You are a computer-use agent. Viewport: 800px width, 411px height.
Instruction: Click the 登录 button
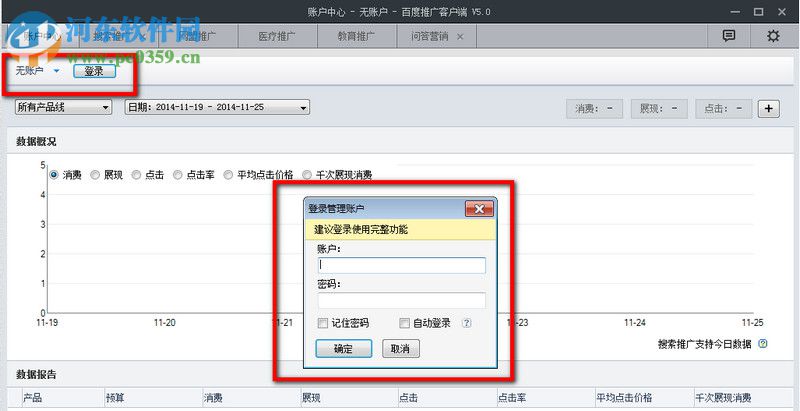click(94, 71)
